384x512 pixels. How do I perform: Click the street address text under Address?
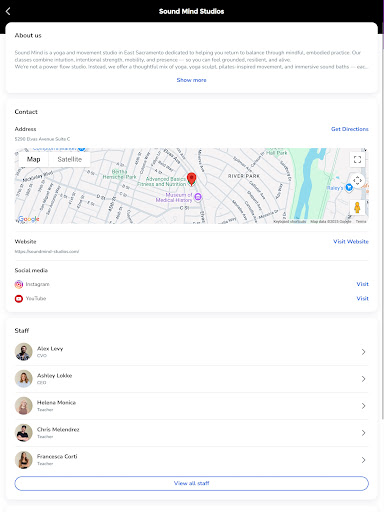click(42, 139)
